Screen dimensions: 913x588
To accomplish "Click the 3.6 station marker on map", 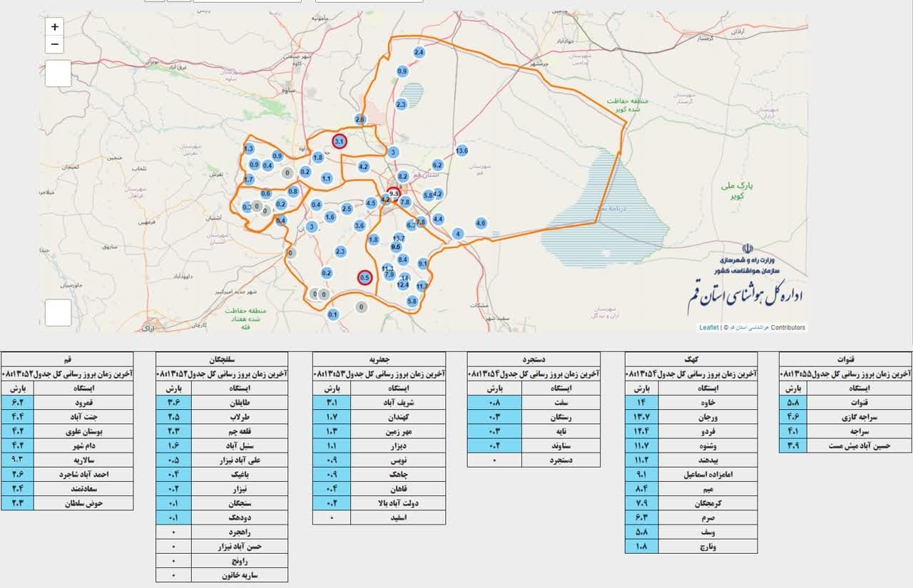I will (x=359, y=225).
